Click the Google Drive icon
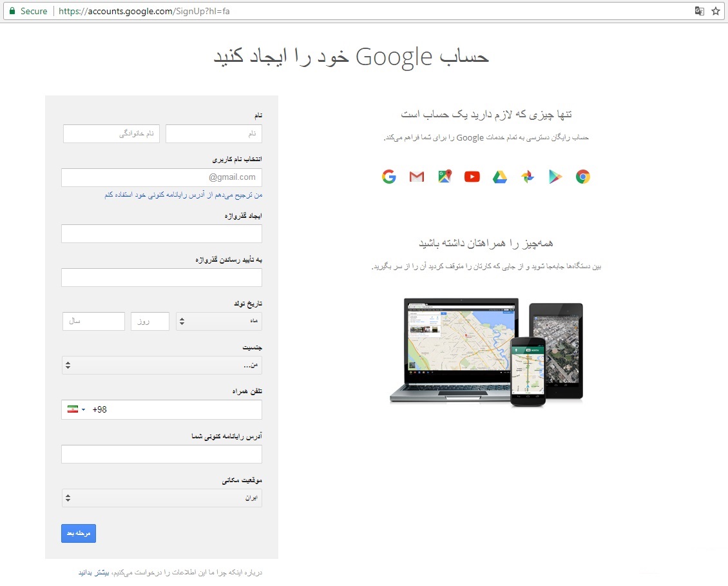Viewport: 728px width, 586px height. pos(499,177)
